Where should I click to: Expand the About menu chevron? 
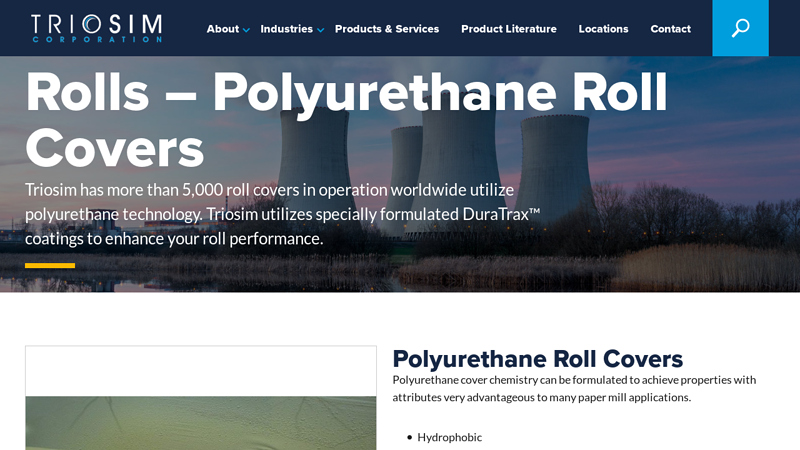(x=246, y=30)
